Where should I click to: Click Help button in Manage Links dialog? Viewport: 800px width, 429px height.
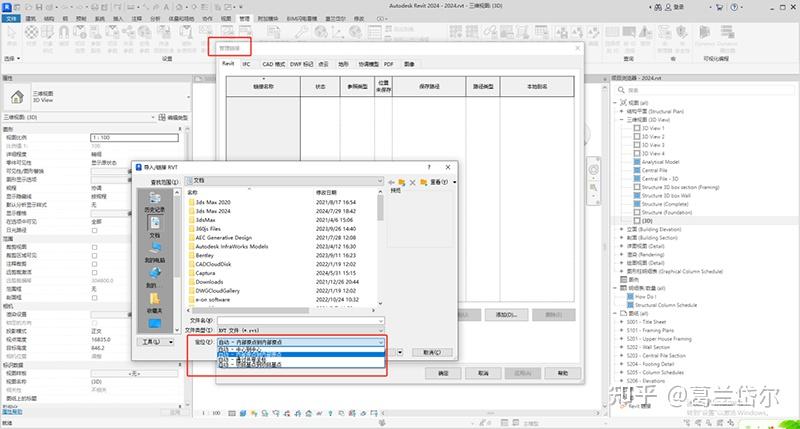pos(562,373)
